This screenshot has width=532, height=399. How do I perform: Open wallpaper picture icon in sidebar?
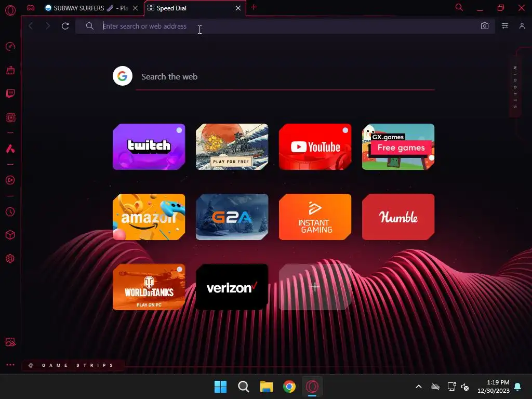click(10, 342)
